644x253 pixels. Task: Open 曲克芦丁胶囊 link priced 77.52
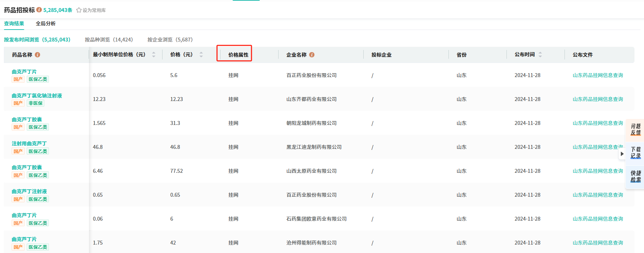(x=27, y=167)
